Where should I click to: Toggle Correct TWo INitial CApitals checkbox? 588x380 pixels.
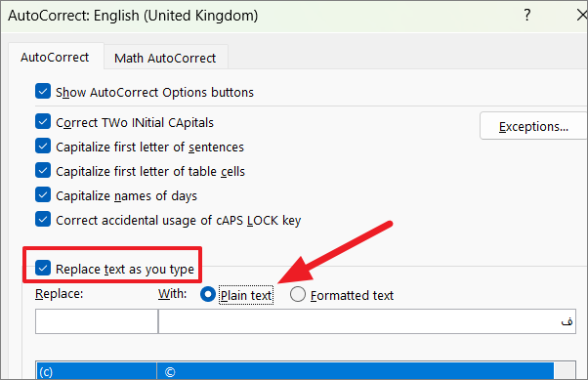pyautogui.click(x=43, y=121)
